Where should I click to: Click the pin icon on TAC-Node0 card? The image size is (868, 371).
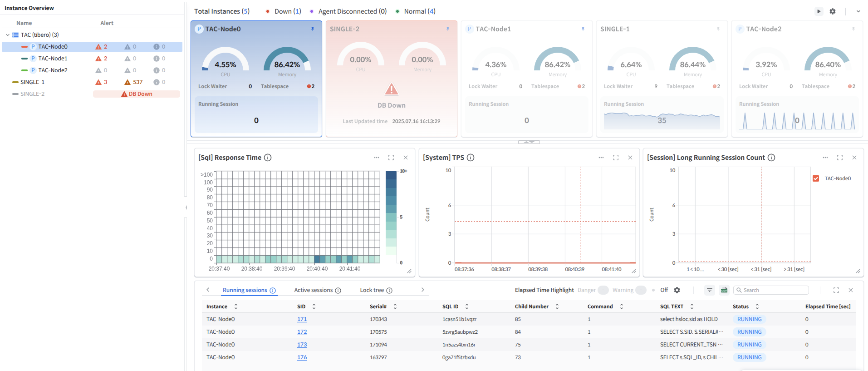(313, 29)
